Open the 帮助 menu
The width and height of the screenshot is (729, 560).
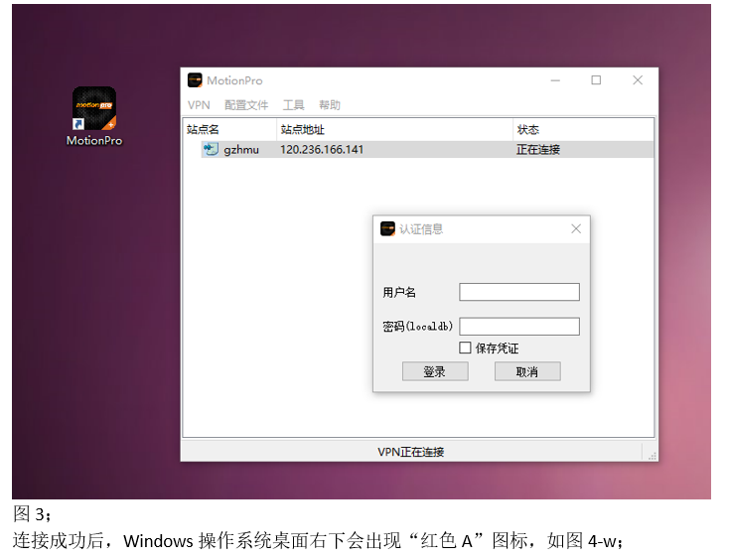pyautogui.click(x=329, y=105)
